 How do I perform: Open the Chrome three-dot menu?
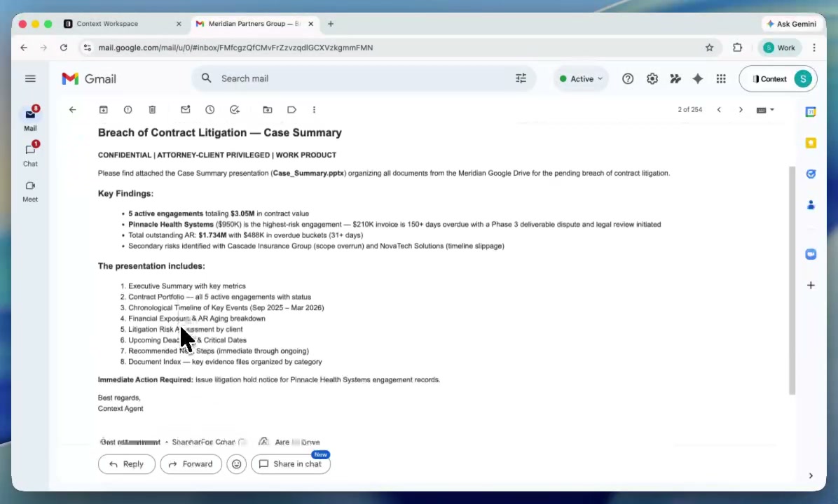click(x=814, y=48)
